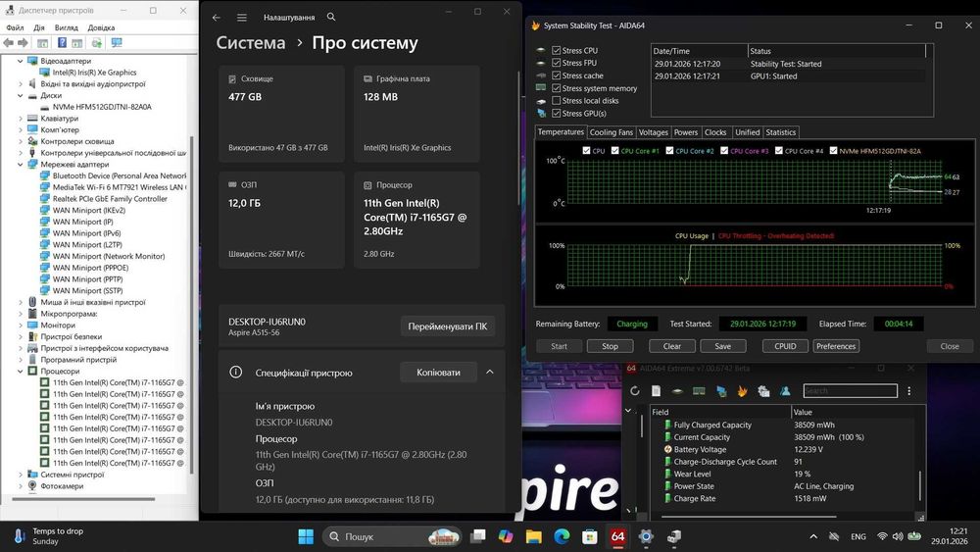Image resolution: width=980 pixels, height=552 pixels.
Task: Open the hamburger navigation menu in Settings
Action: point(242,18)
